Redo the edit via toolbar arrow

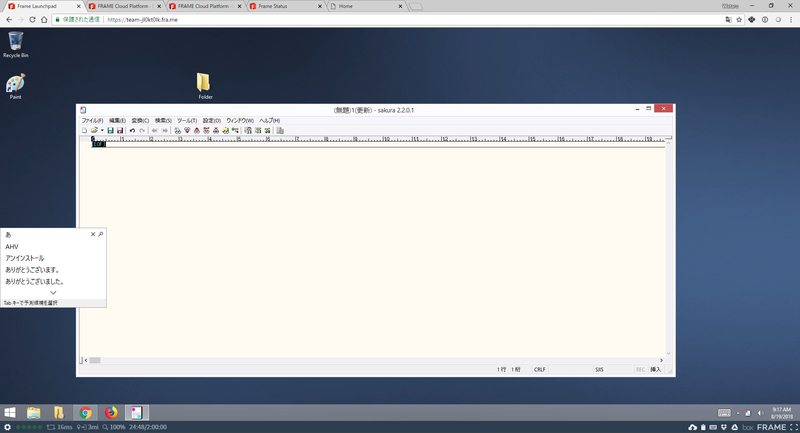142,131
